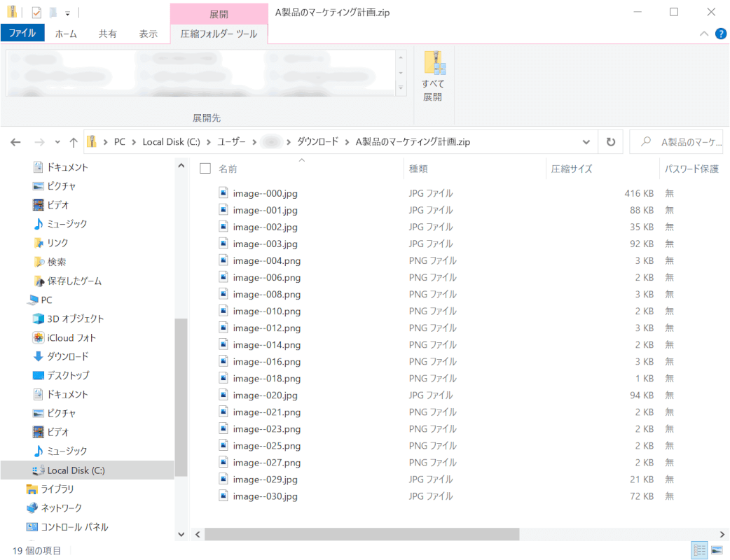Switch to the 表示 ribbon tab
The width and height of the screenshot is (730, 560).
pos(148,34)
